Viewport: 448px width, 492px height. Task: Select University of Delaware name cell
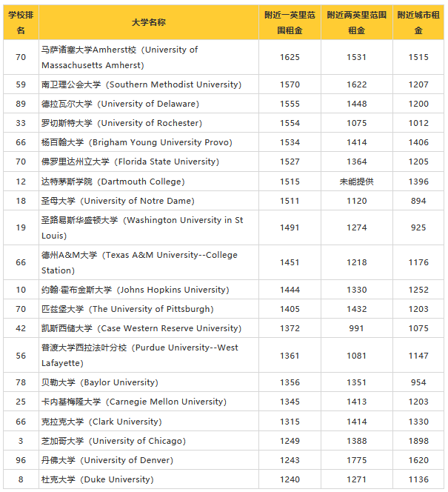click(x=149, y=104)
